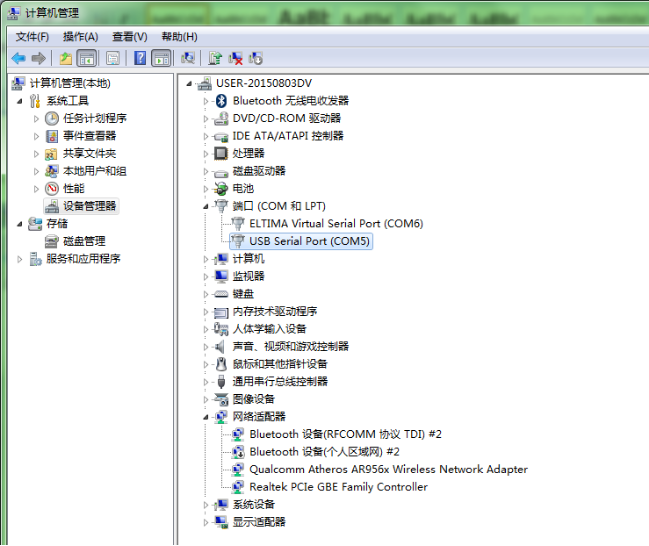Click the scan for hardware changes icon
The image size is (649, 546).
[187, 59]
